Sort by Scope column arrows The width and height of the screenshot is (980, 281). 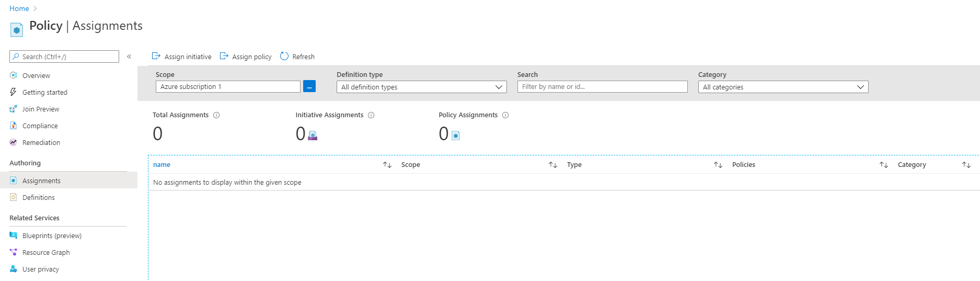pos(553,165)
